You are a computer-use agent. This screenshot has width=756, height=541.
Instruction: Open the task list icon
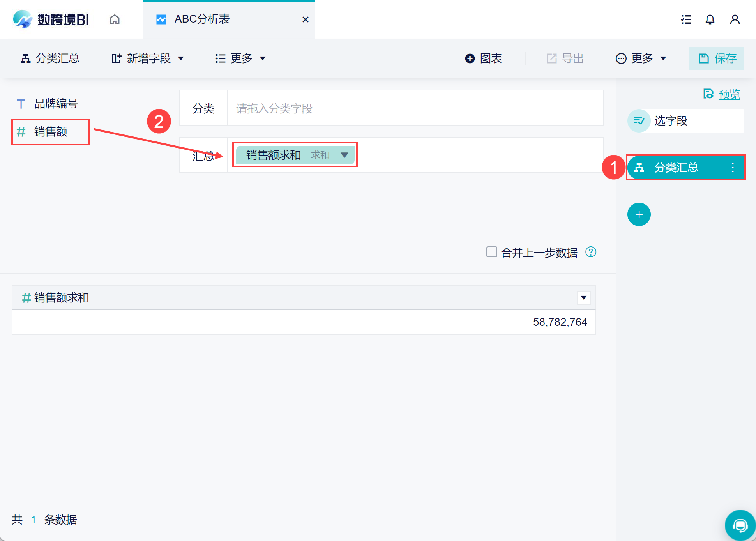click(686, 19)
